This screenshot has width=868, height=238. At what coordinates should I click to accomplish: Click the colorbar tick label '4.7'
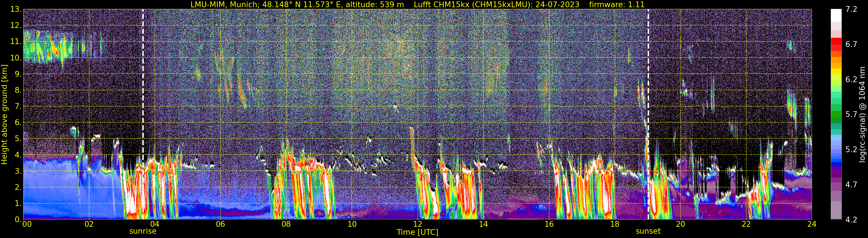tap(851, 184)
